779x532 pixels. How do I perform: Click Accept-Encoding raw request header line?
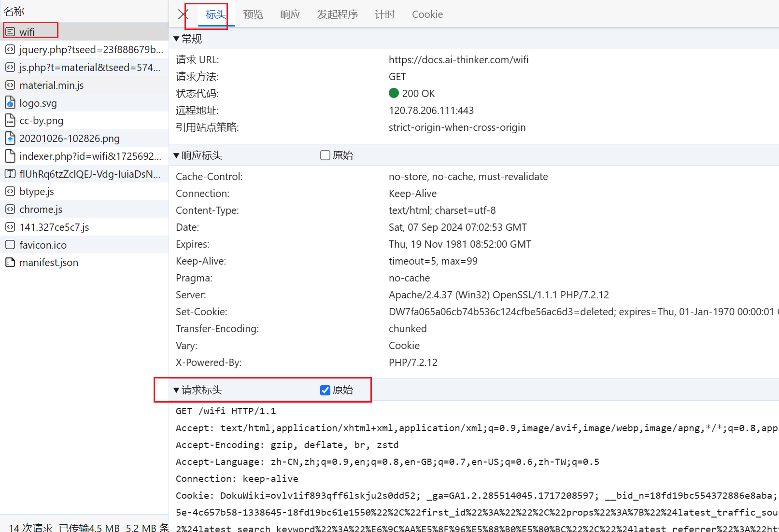287,445
